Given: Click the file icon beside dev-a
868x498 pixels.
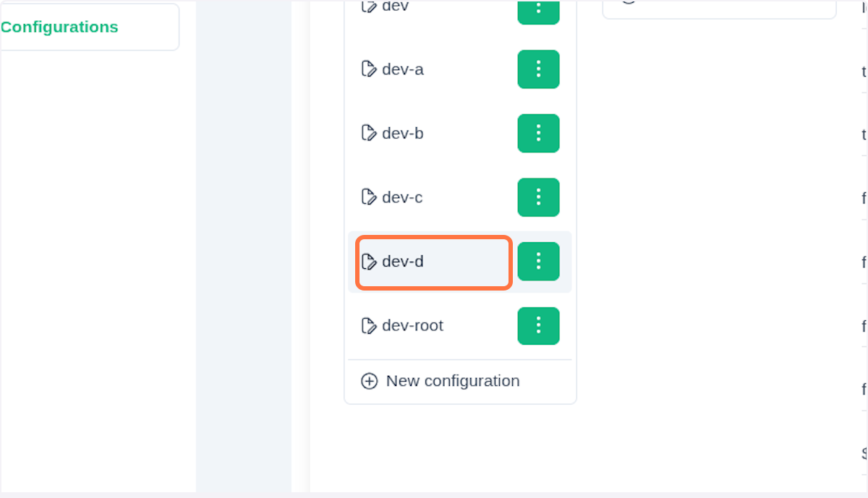Looking at the screenshot, I should coord(369,69).
